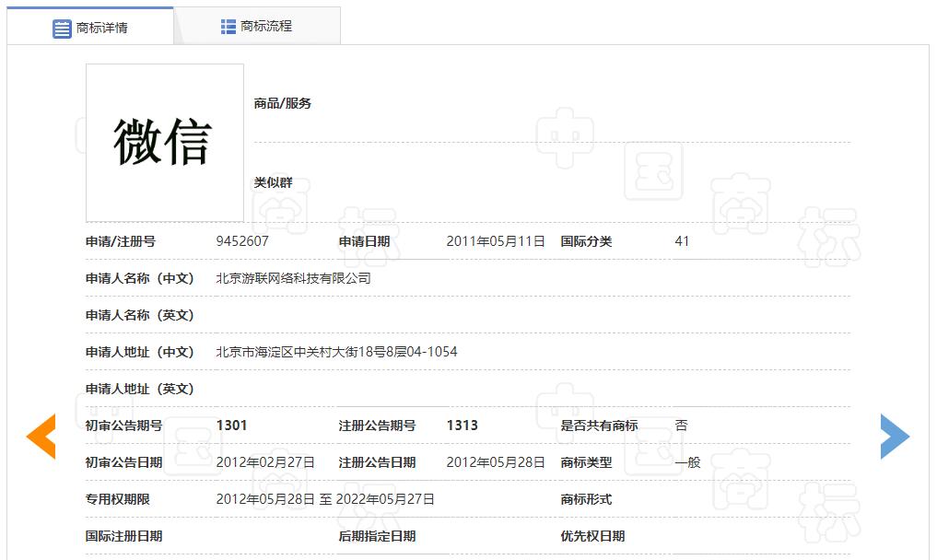The image size is (937, 560).
Task: Click registration number 9452607
Action: pos(241,241)
